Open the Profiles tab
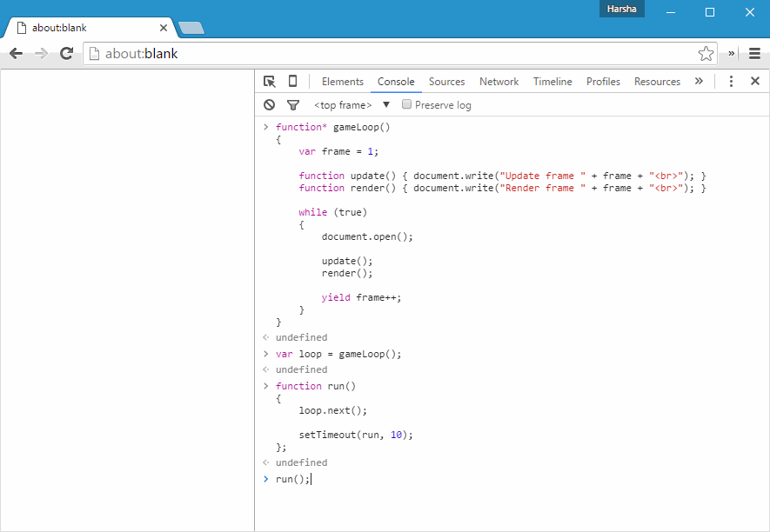The width and height of the screenshot is (770, 532). coord(603,82)
